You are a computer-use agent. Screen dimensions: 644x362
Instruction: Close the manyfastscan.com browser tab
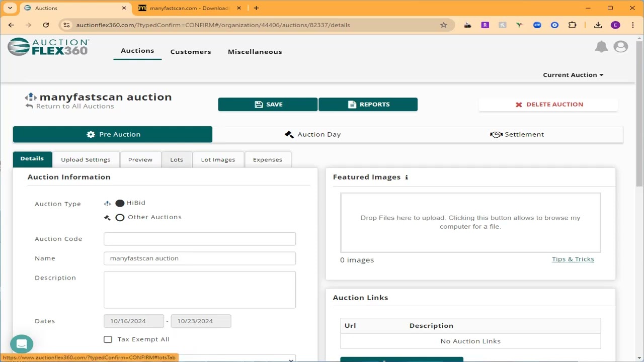point(239,8)
